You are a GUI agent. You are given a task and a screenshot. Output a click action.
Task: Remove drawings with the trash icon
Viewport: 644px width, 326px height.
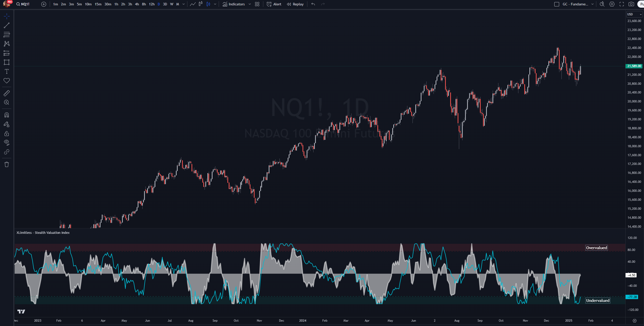[7, 164]
